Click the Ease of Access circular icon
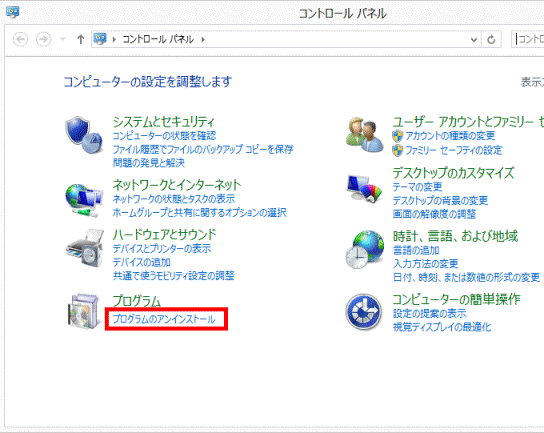 (x=364, y=312)
